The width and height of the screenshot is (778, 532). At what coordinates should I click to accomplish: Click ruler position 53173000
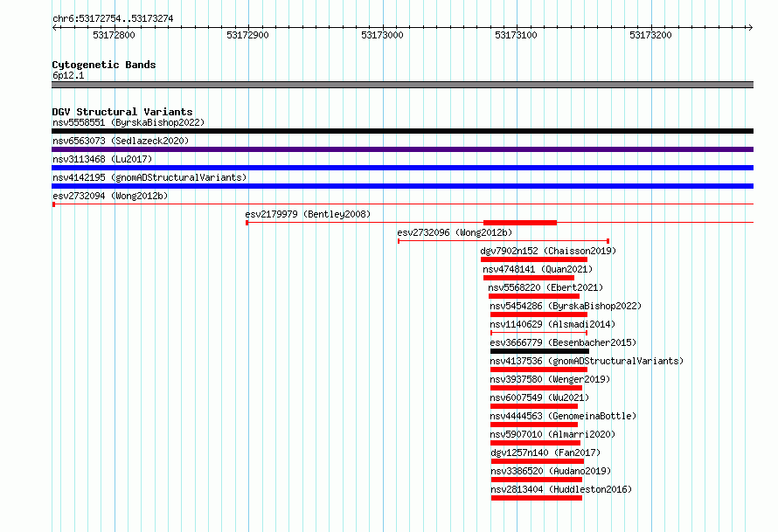click(382, 35)
